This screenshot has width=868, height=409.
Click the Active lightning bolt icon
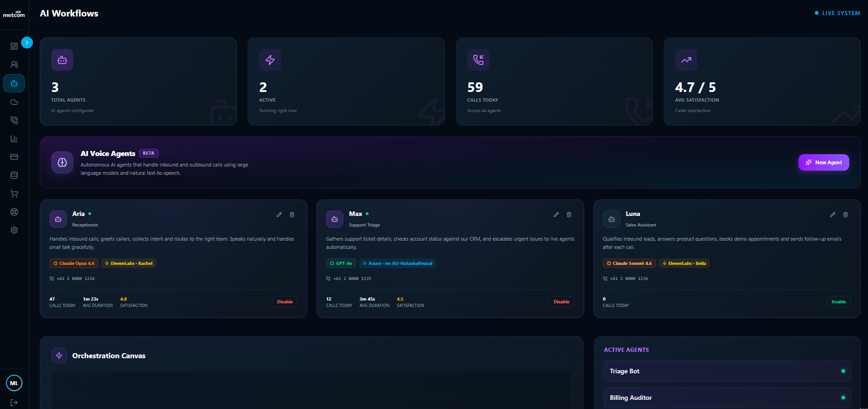(270, 60)
